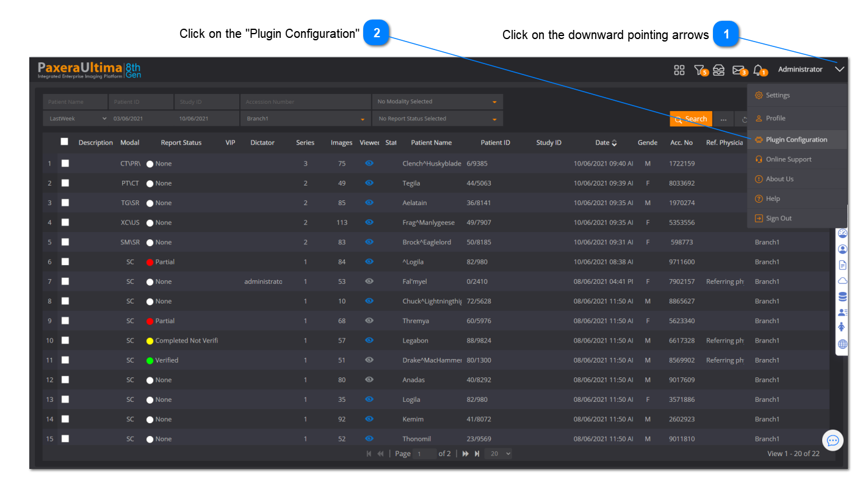Go to the next page of results
This screenshot has width=868, height=483.
point(465,454)
